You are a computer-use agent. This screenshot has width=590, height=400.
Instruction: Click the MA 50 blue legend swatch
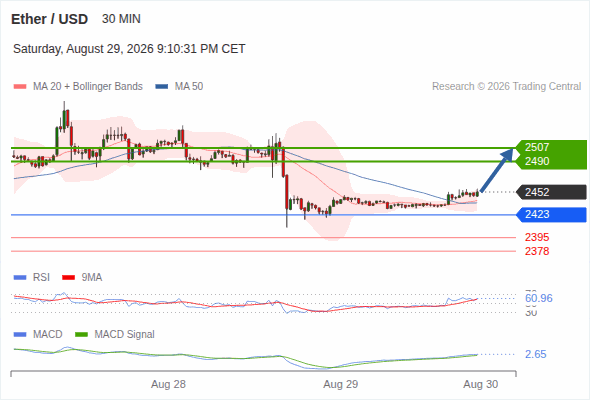162,87
